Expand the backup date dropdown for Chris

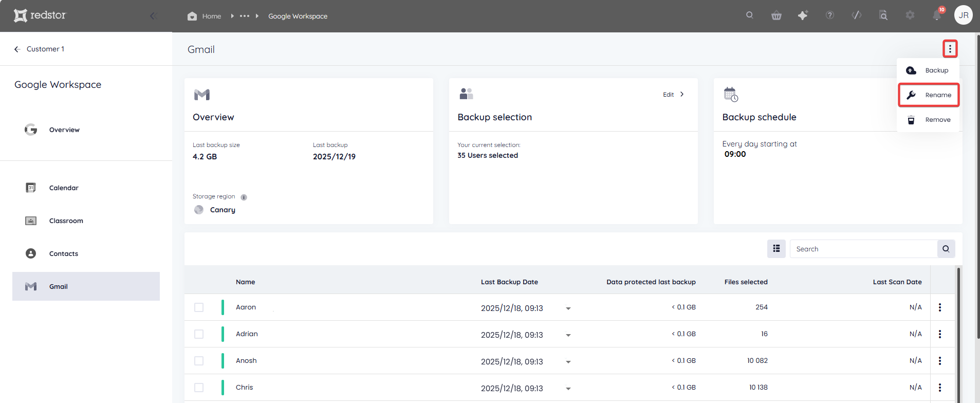(x=568, y=389)
